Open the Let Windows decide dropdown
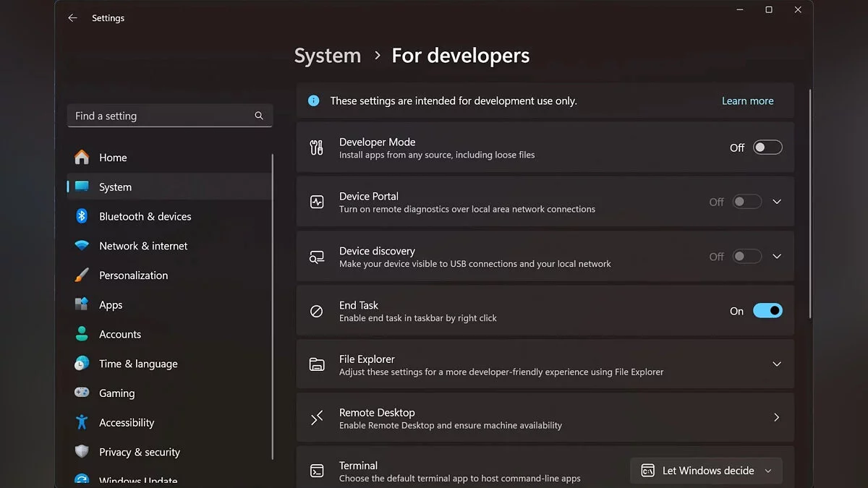Image resolution: width=868 pixels, height=488 pixels. coord(706,471)
